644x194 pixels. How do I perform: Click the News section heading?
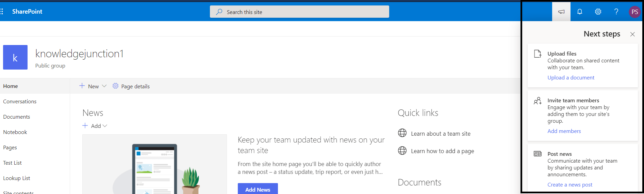point(93,113)
